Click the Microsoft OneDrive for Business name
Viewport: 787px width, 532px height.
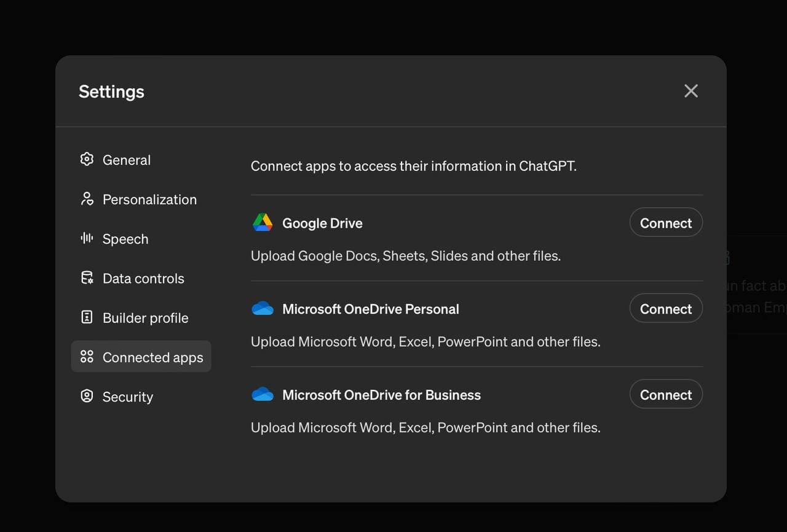pyautogui.click(x=381, y=395)
